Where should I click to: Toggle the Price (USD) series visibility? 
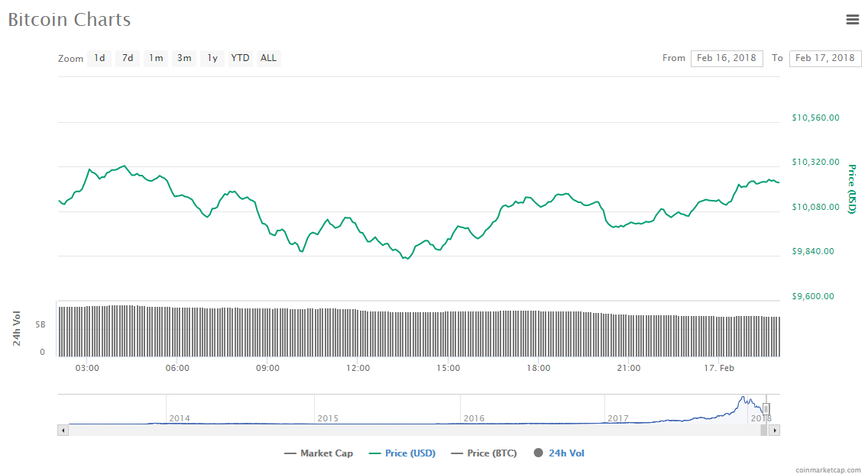click(x=409, y=453)
